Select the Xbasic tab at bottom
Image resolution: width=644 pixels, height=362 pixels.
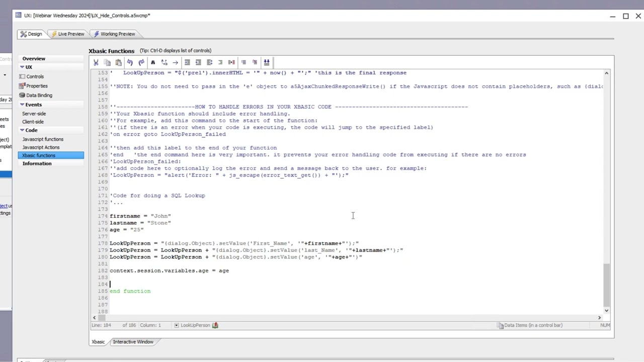pos(98,342)
